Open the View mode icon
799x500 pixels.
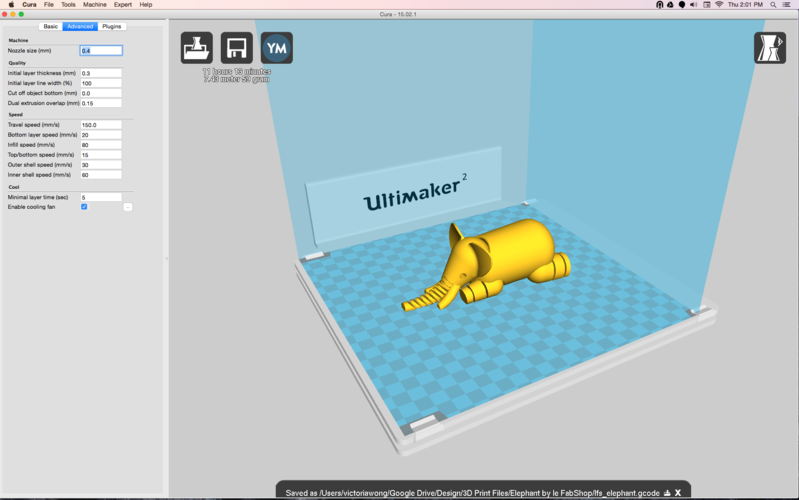click(770, 48)
